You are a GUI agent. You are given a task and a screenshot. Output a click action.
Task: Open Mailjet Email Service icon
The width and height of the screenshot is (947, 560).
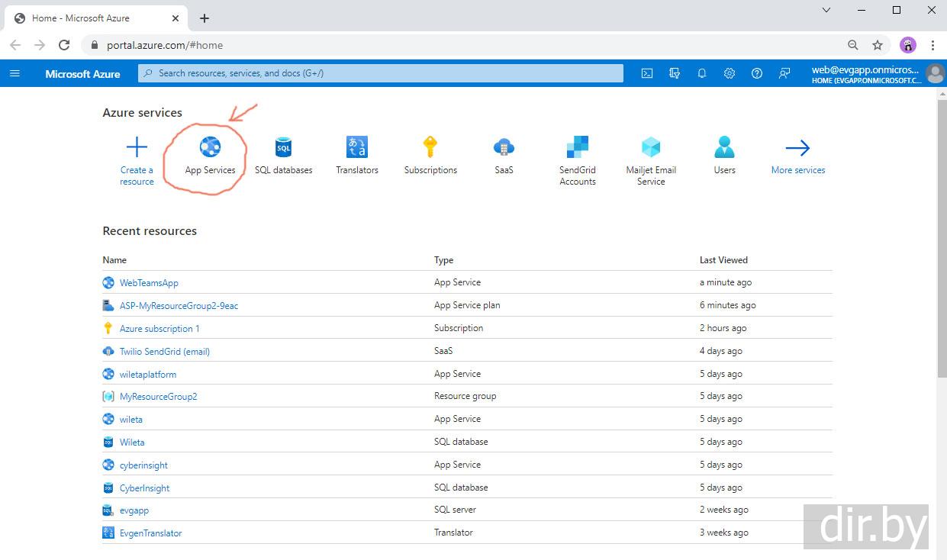[651, 147]
